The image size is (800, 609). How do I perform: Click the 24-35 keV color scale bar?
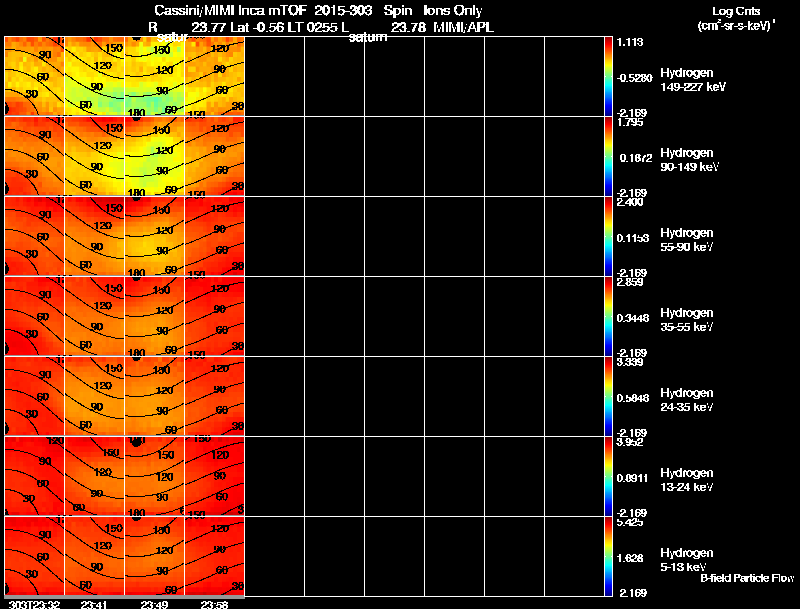coord(608,396)
